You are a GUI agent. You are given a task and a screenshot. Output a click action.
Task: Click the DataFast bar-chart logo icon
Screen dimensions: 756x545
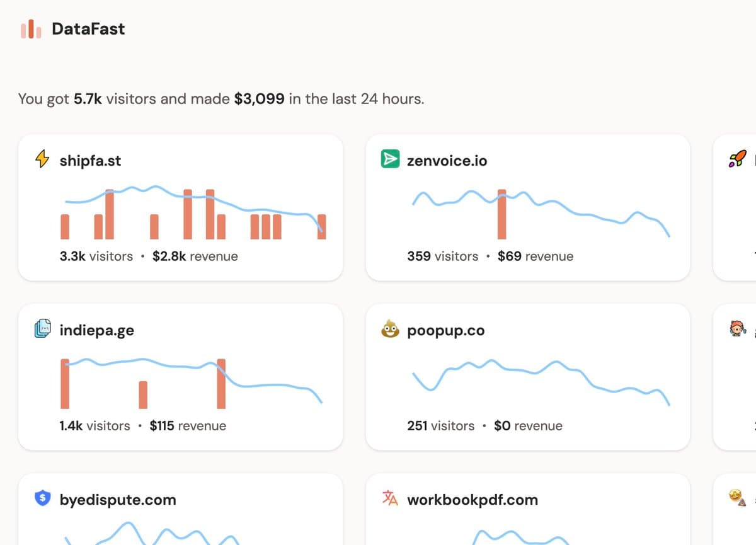click(x=31, y=29)
